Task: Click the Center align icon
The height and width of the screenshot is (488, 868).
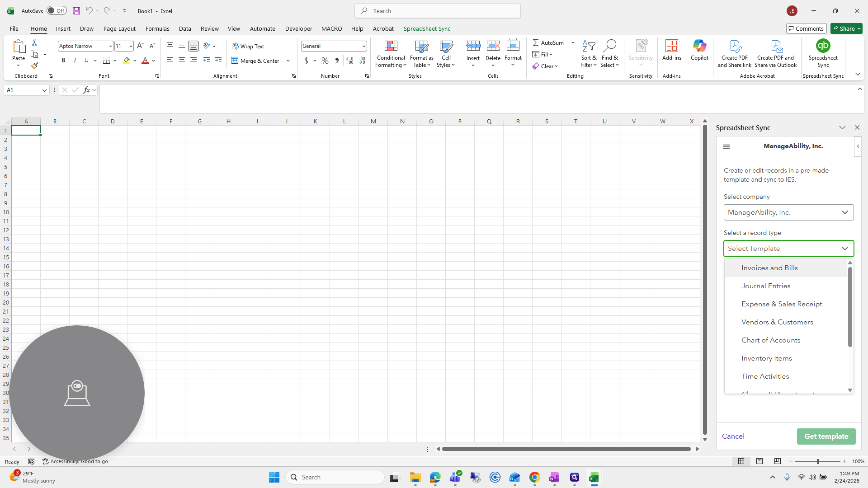Action: (182, 61)
